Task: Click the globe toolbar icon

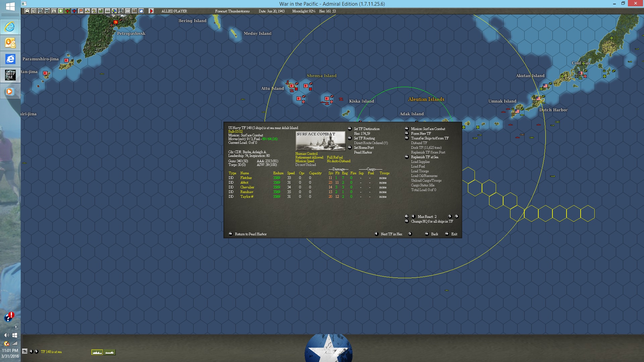Action: point(114,11)
